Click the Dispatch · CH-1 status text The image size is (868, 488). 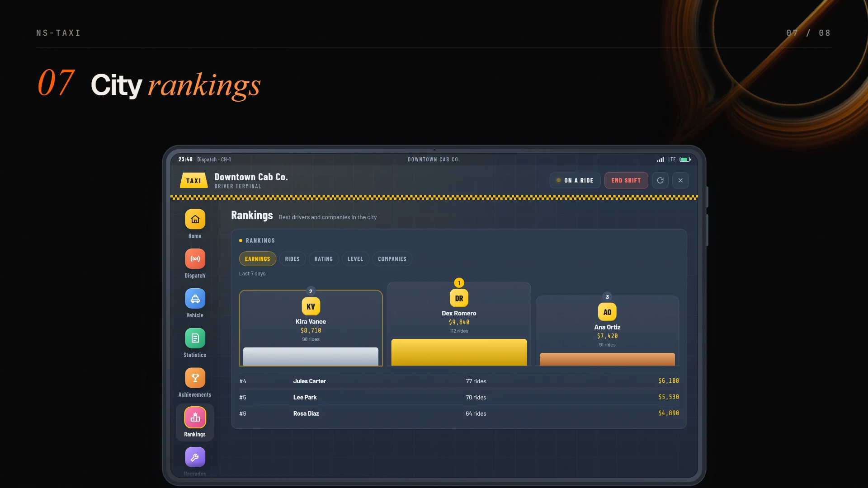pos(214,160)
